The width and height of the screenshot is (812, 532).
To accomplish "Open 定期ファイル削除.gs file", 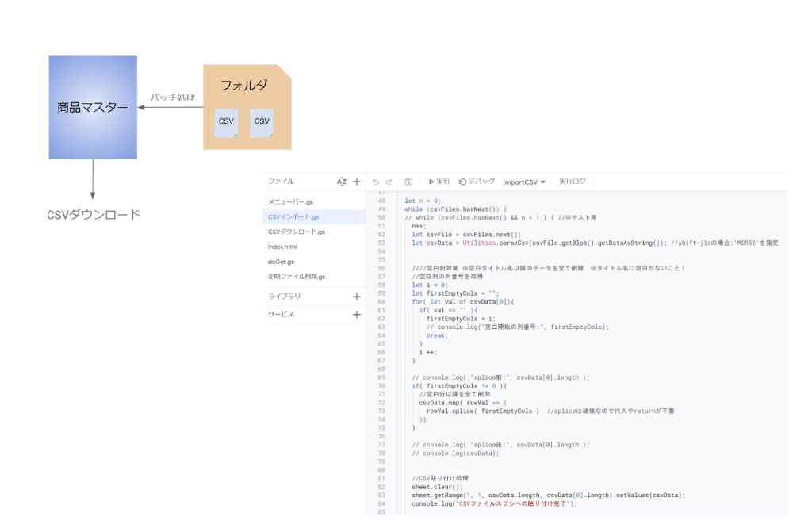I will [296, 277].
